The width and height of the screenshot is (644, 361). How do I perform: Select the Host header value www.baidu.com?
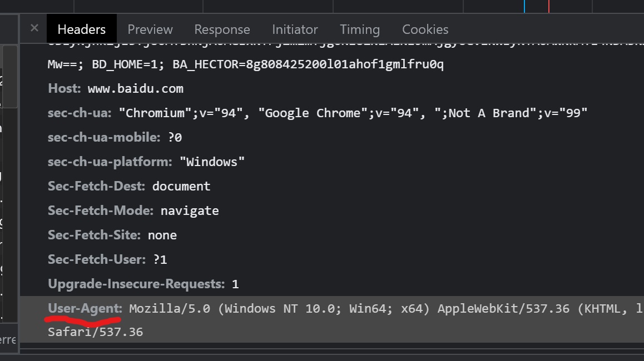pyautogui.click(x=136, y=89)
